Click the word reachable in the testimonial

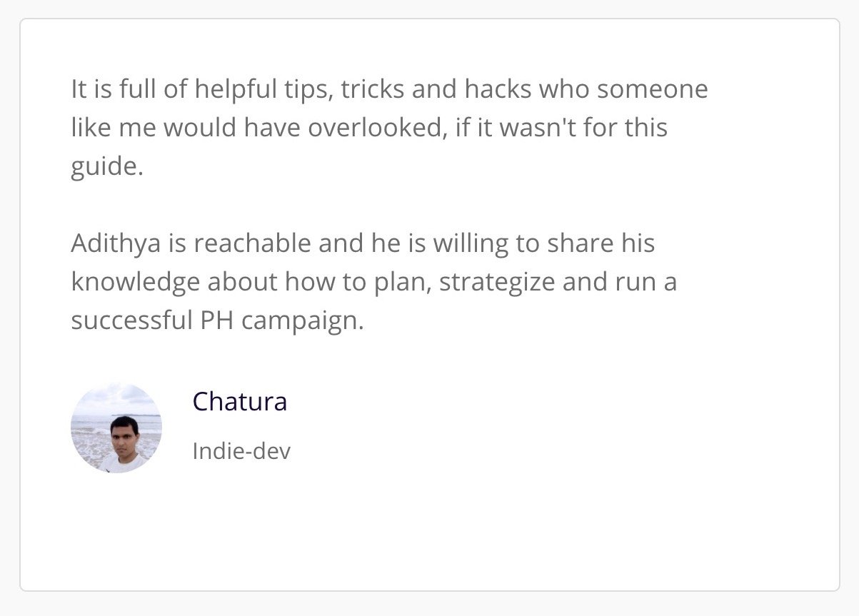tap(252, 244)
